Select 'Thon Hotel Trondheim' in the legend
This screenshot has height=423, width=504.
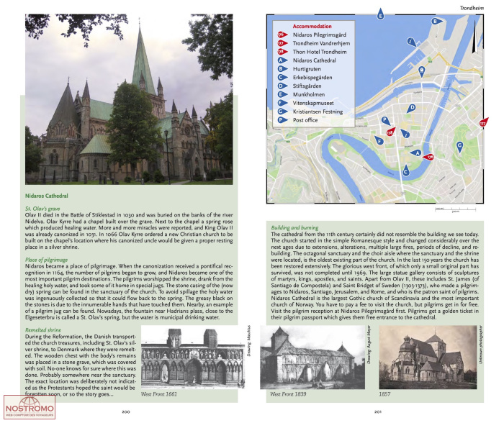320,52
